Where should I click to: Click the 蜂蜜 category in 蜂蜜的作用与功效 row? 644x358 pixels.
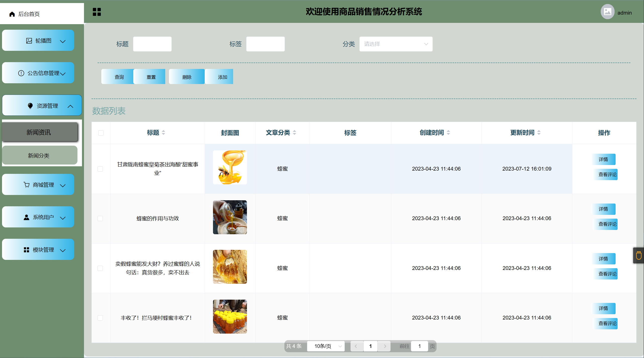tap(282, 218)
